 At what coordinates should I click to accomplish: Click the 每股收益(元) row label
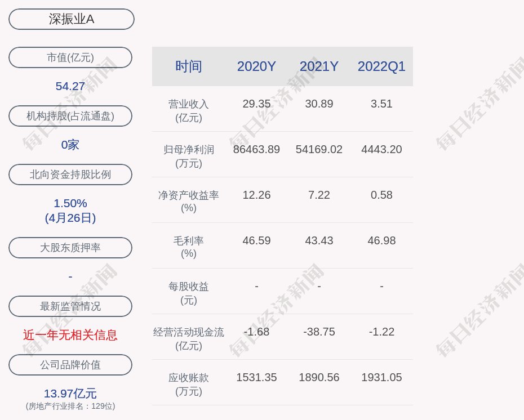[x=189, y=293]
